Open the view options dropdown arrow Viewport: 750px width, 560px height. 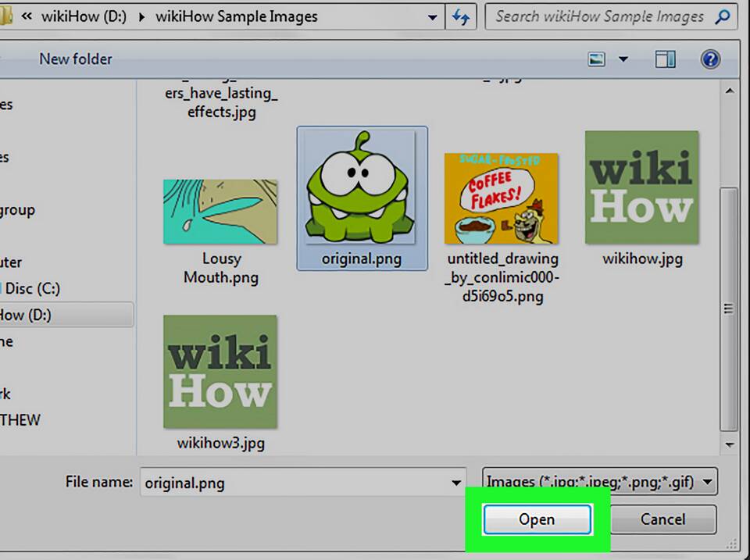coord(623,59)
